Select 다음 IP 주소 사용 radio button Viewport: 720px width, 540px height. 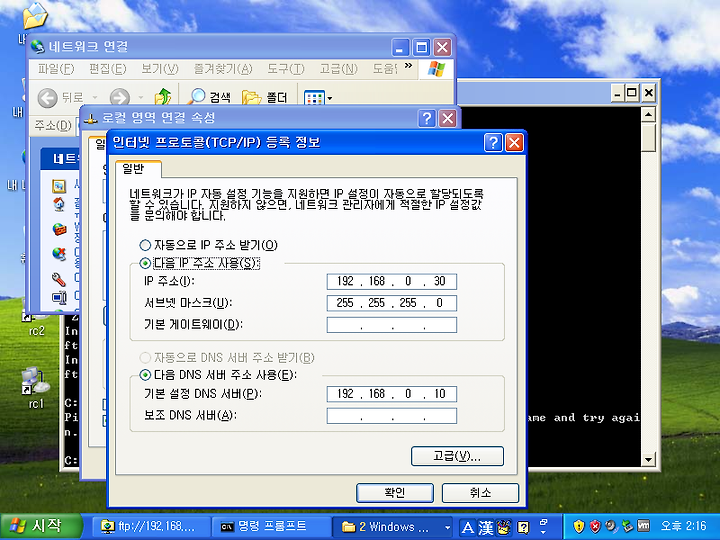point(145,263)
